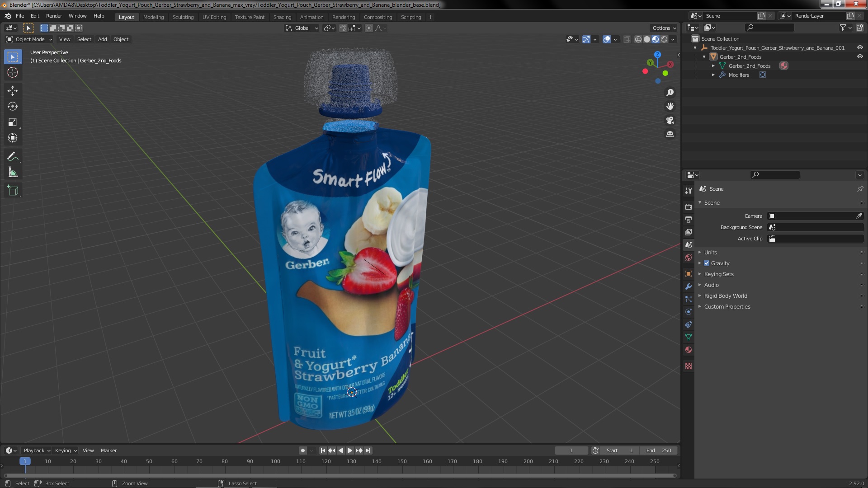Open the Playback popover in timeline
This screenshot has width=868, height=488.
pyautogui.click(x=37, y=450)
